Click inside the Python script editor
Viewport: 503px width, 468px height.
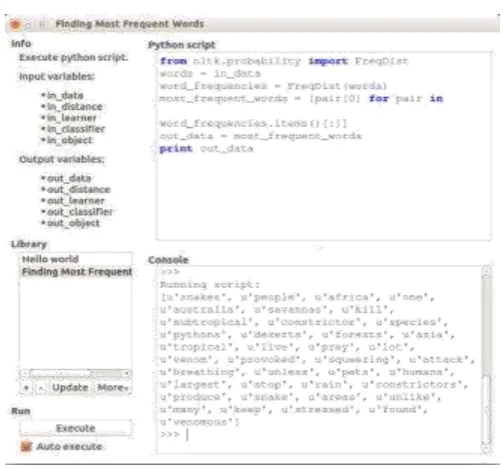(323, 146)
